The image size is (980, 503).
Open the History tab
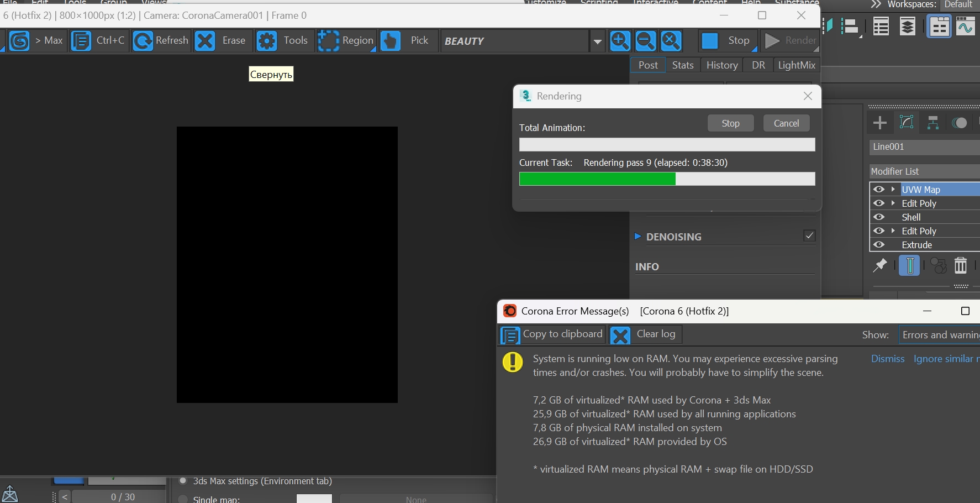722,65
